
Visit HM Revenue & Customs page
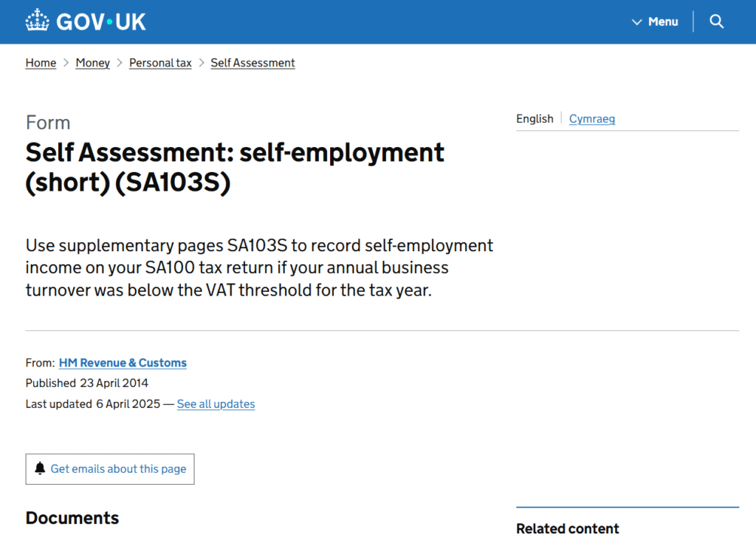pos(123,363)
